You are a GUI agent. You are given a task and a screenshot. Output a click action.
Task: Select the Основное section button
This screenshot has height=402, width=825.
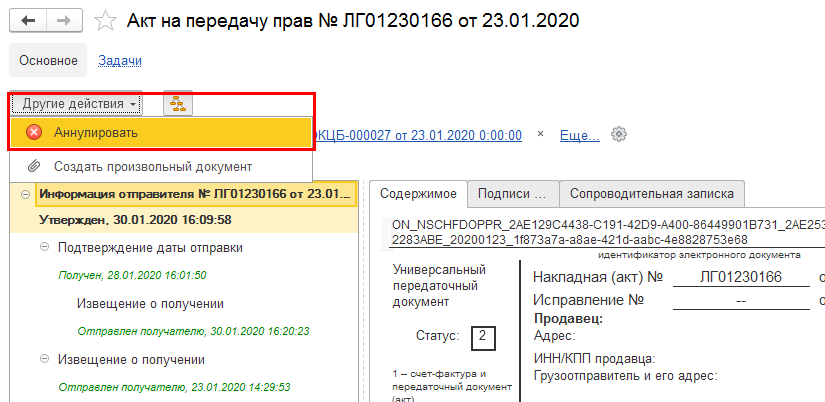(48, 61)
